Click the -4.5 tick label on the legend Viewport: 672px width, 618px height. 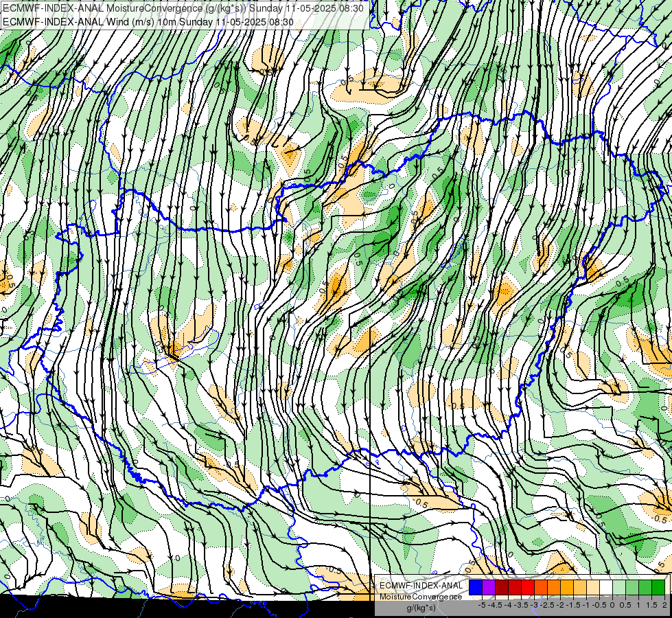tap(495, 605)
